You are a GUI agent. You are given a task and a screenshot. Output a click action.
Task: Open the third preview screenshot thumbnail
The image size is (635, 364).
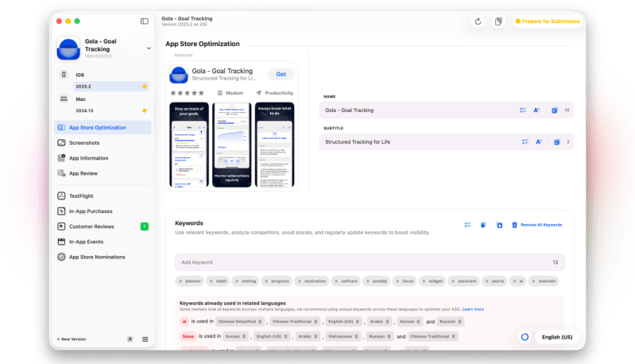tap(274, 145)
